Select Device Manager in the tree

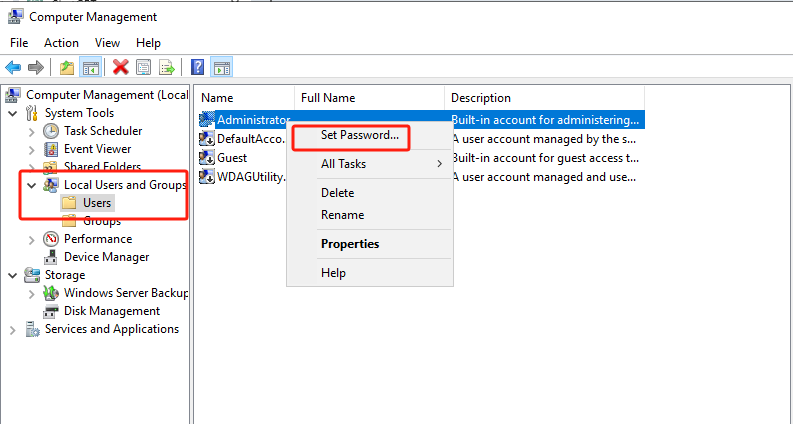tap(106, 257)
